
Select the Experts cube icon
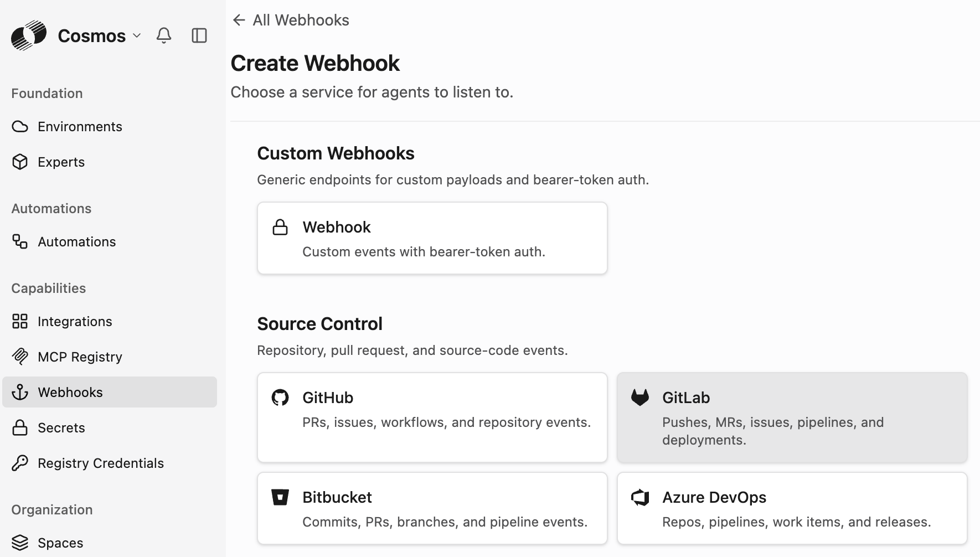[x=20, y=162]
